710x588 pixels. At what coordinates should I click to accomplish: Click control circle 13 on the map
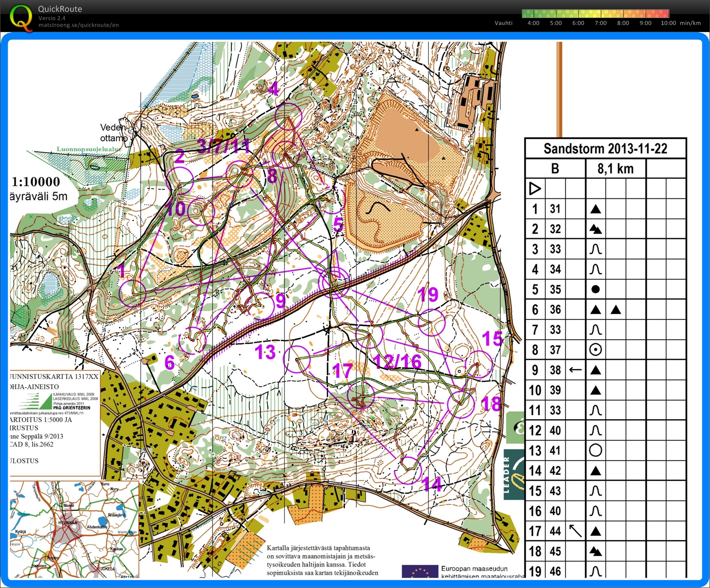[297, 358]
